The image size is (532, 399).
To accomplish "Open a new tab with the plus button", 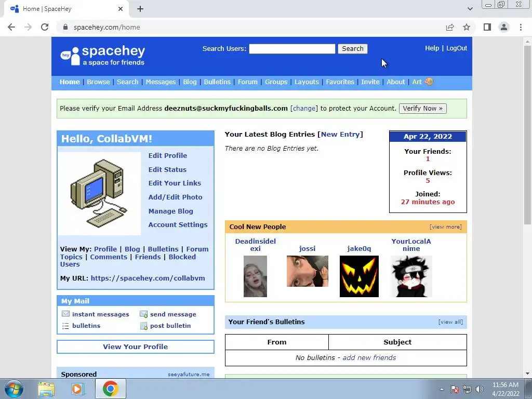I will tap(140, 9).
